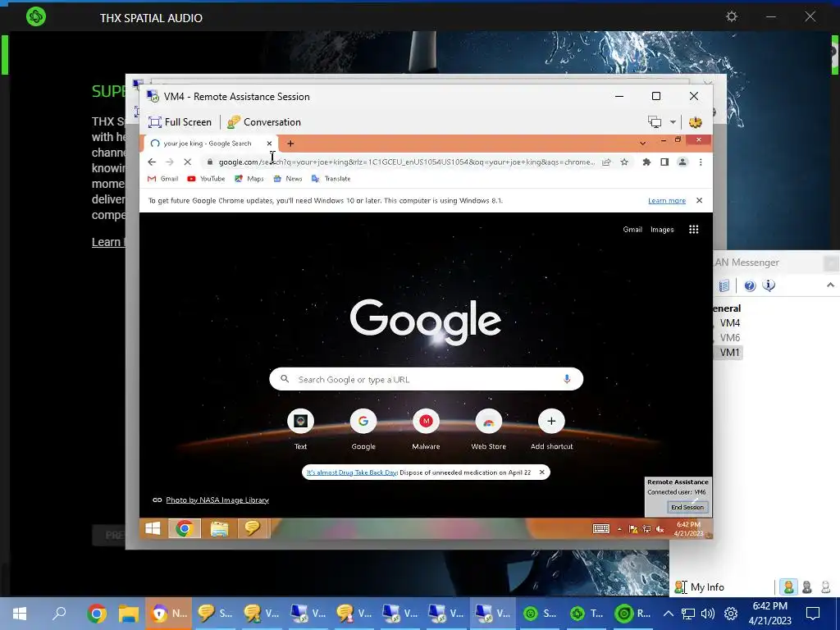
Task: Select VM4 in LAN Messenger contact list
Action: pyautogui.click(x=729, y=323)
